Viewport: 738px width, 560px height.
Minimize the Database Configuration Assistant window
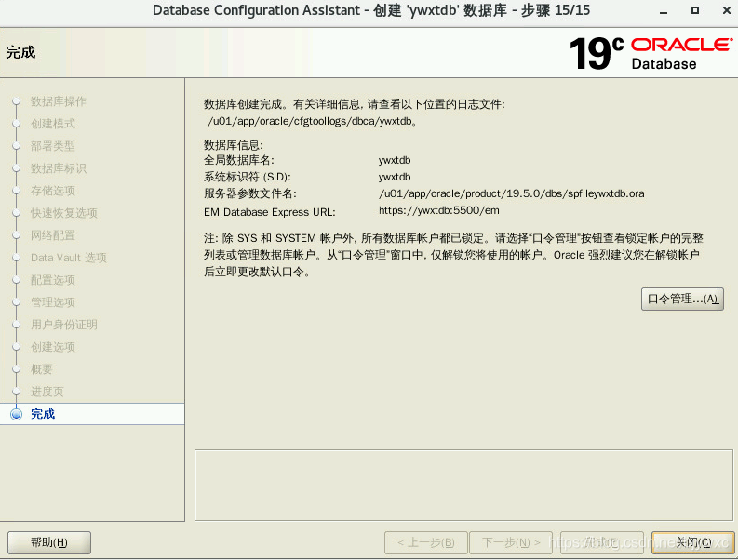point(664,11)
